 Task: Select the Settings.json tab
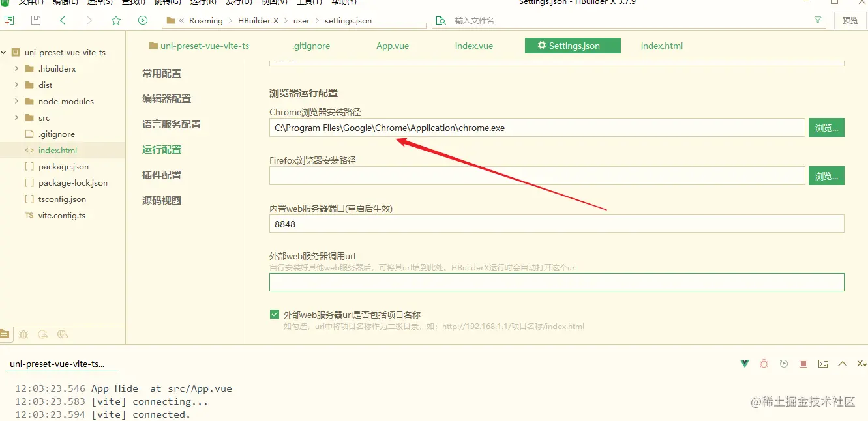click(573, 46)
